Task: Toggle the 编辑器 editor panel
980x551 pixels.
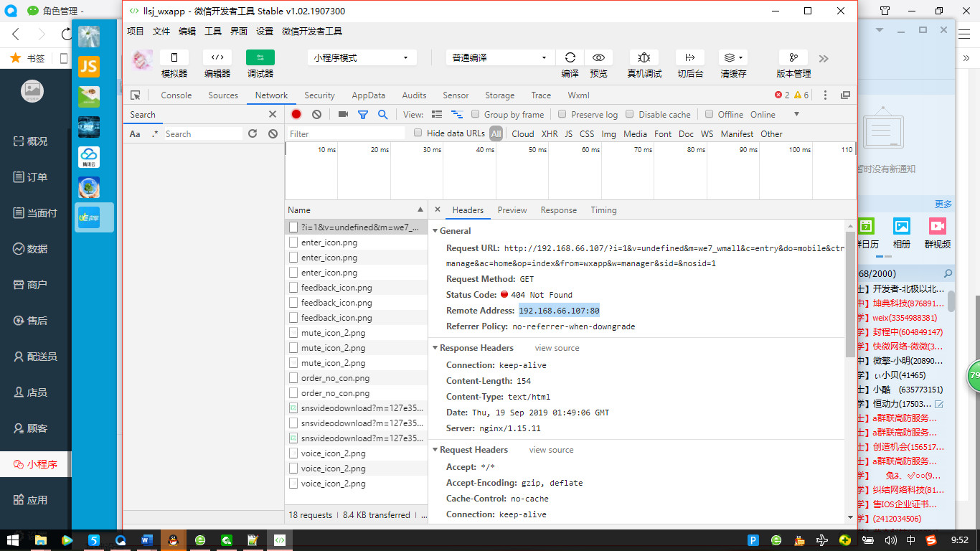Action: pos(217,58)
